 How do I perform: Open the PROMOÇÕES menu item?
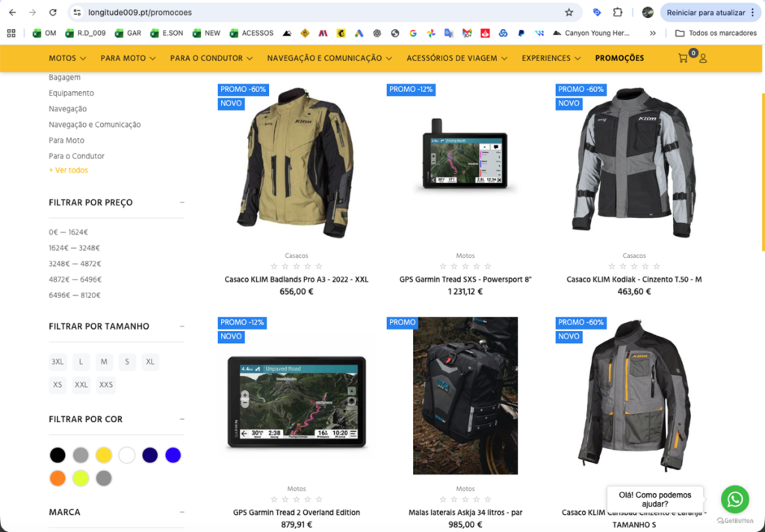tap(619, 58)
